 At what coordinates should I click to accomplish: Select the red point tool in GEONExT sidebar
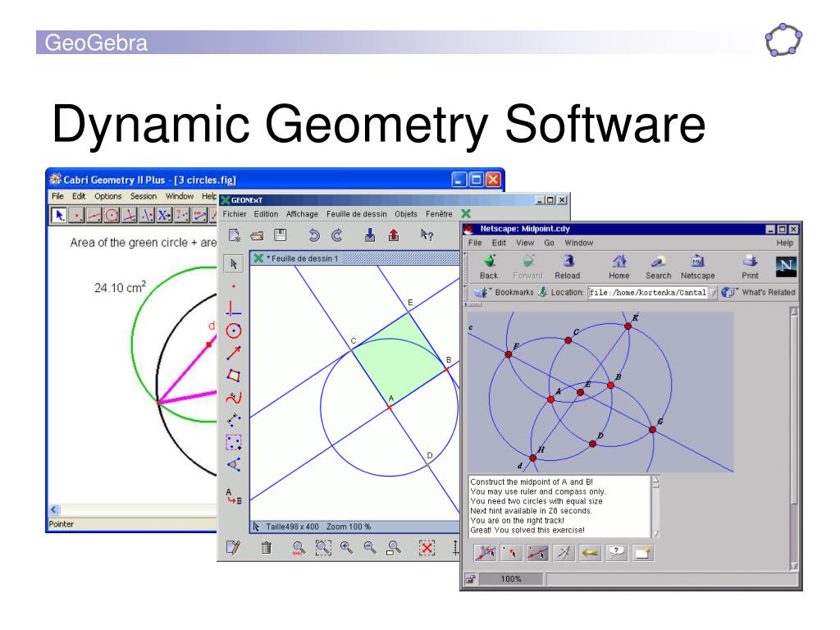[233, 286]
